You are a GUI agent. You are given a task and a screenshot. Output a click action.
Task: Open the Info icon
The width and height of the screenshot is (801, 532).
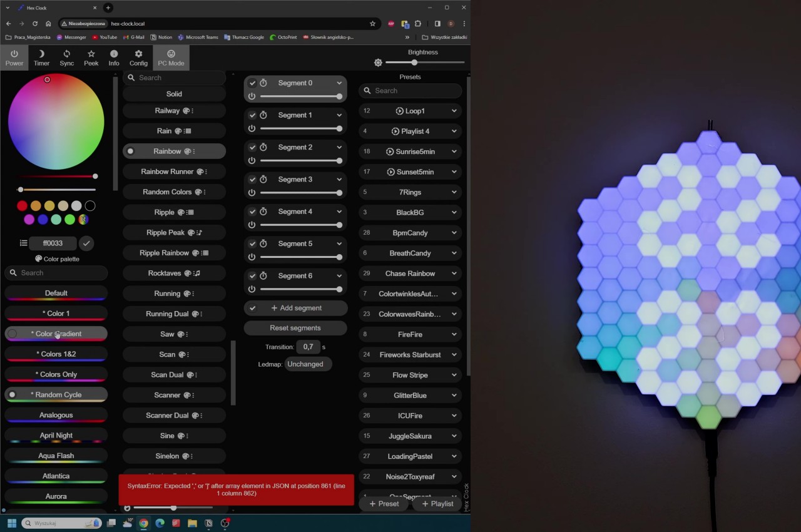[x=114, y=58]
